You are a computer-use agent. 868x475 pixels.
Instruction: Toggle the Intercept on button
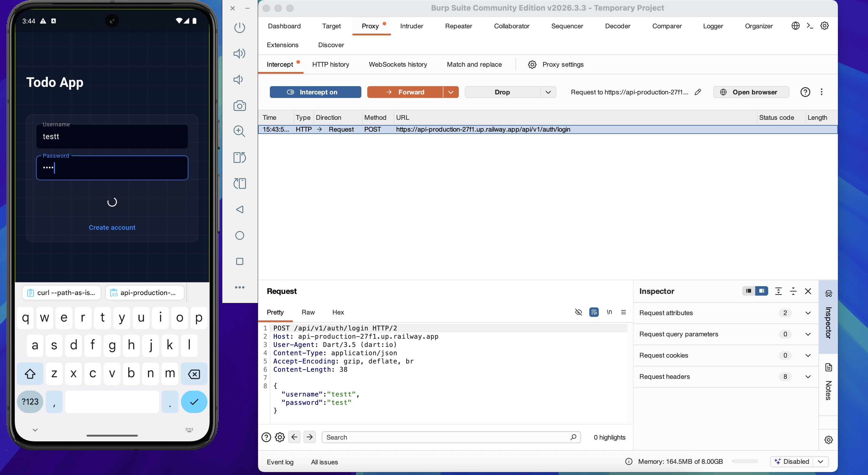pos(315,92)
